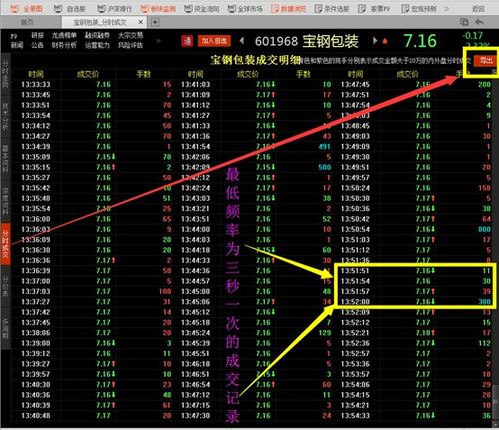Close the 宝钢包装_分时成交 tab
The width and height of the screenshot is (499, 430).
141,22
